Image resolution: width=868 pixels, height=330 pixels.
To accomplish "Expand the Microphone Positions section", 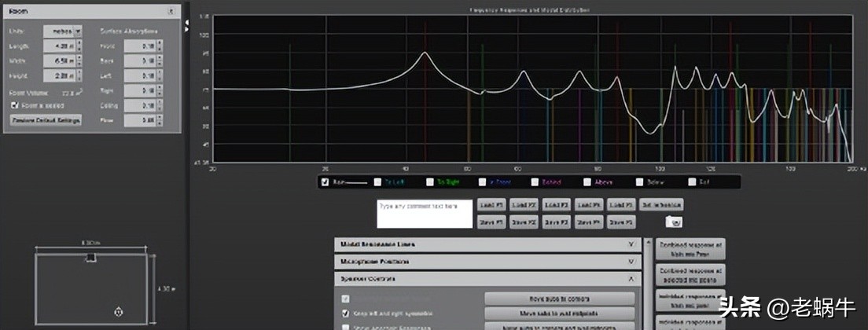I will point(631,261).
